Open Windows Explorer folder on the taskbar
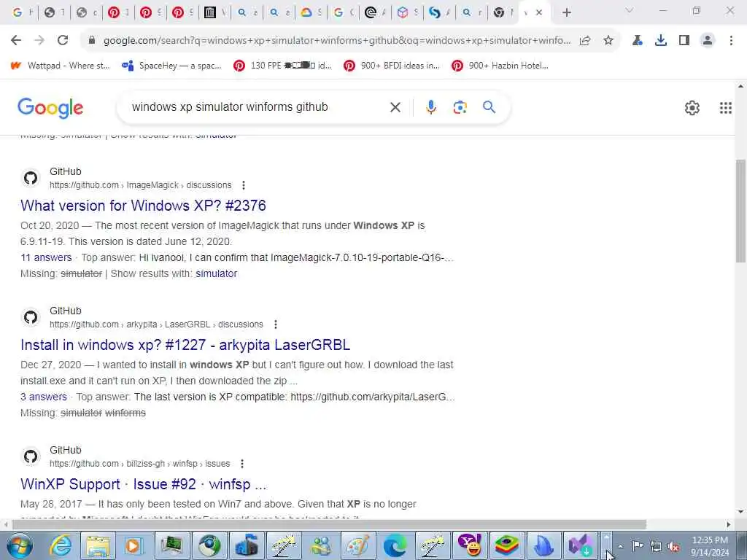 click(98, 545)
